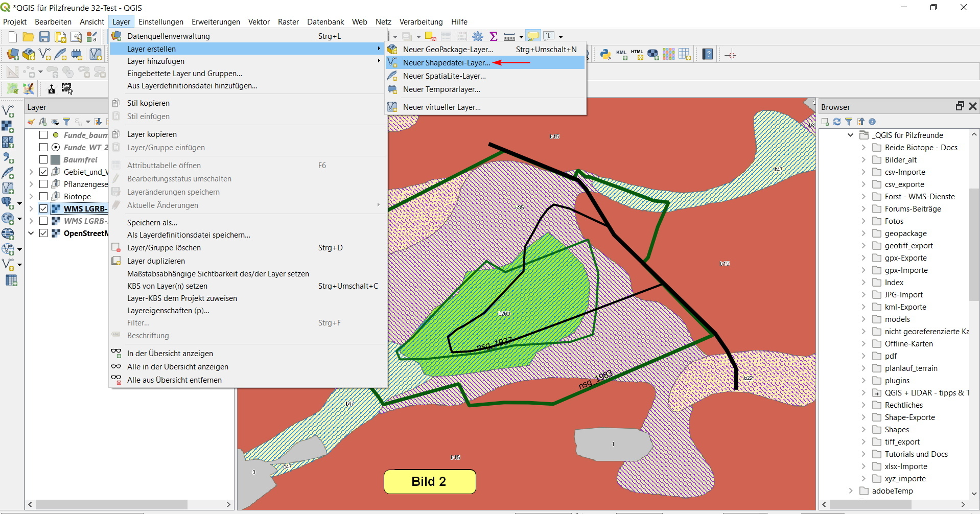Expand the Fotos folder in Browser
This screenshot has height=514, width=980.
864,221
